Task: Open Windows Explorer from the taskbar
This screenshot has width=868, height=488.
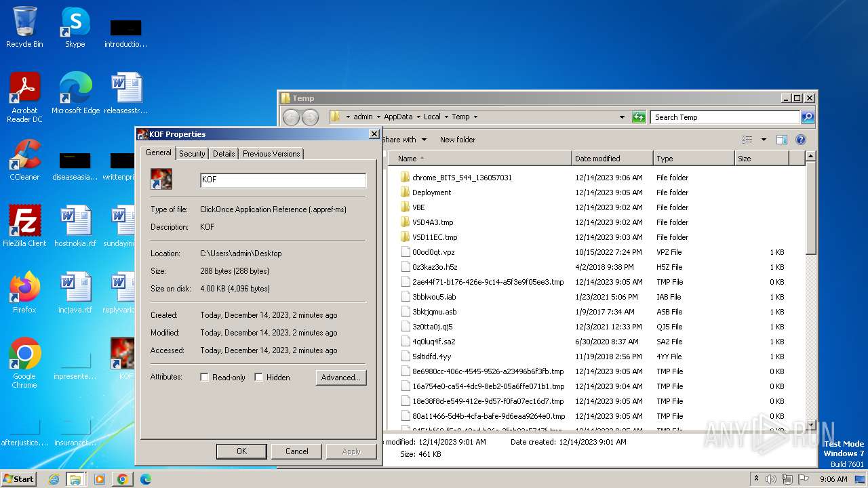Action: point(75,479)
